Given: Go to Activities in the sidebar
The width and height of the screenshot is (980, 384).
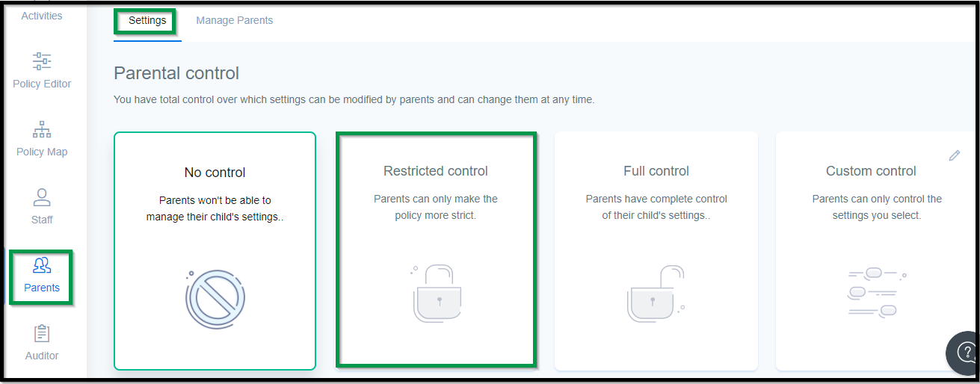Looking at the screenshot, I should (42, 16).
